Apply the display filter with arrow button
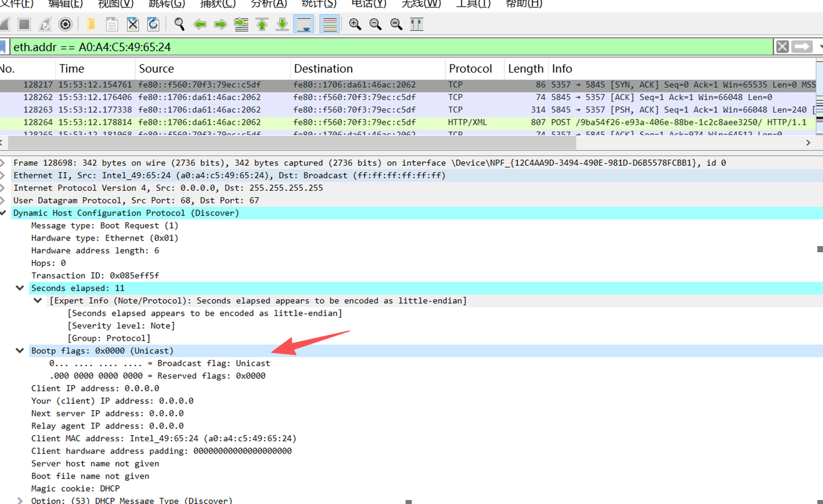Image resolution: width=823 pixels, height=504 pixels. pos(802,47)
